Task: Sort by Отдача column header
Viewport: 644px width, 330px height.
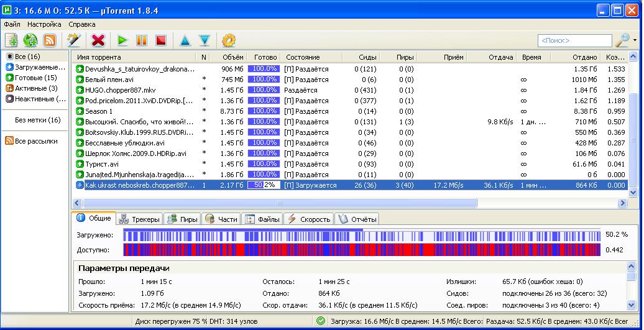Action: click(x=492, y=57)
